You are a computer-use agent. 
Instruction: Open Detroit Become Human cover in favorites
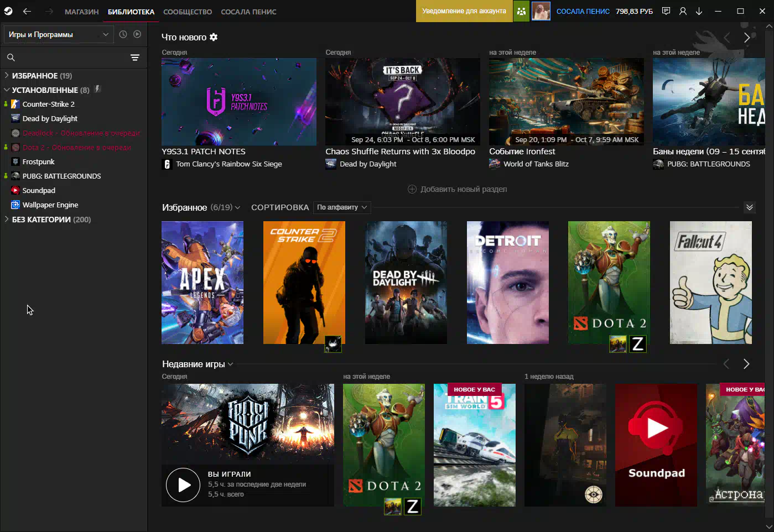point(508,283)
